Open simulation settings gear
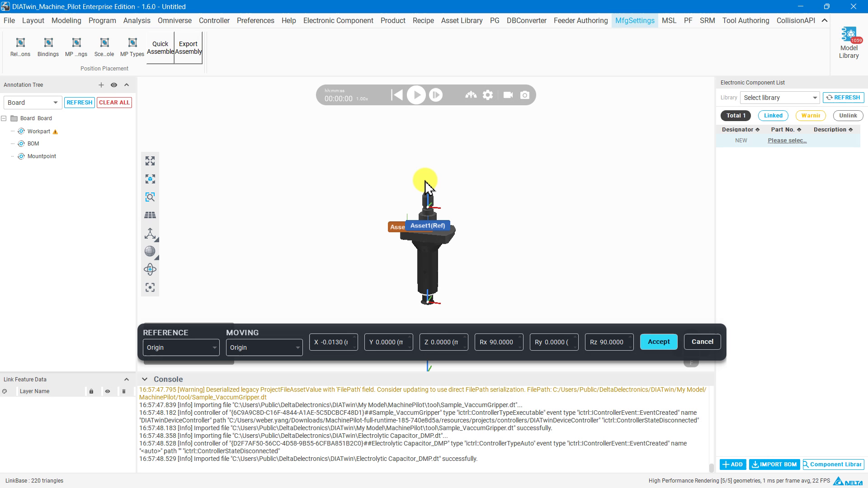 488,95
